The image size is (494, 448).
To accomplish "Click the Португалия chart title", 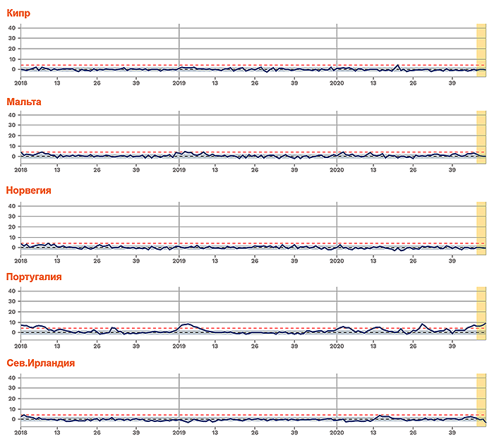I will coord(34,277).
